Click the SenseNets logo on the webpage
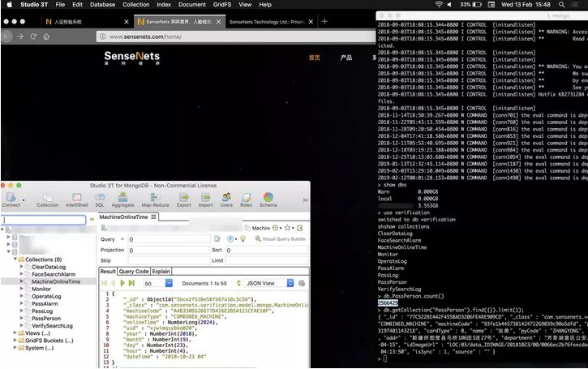The height and width of the screenshot is (369, 588). (x=131, y=58)
